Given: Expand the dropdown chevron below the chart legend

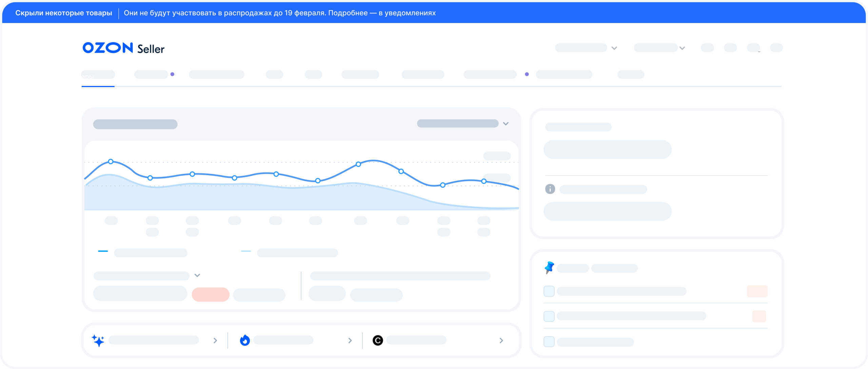Looking at the screenshot, I should click(x=197, y=275).
